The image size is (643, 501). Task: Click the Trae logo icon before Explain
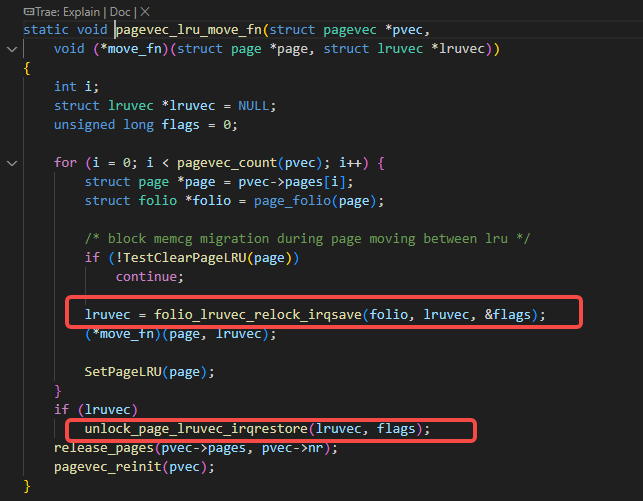[x=29, y=12]
